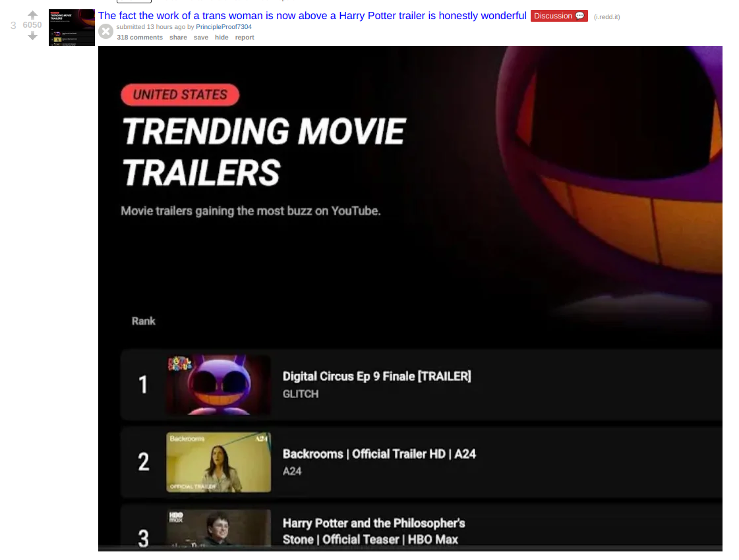
Task: Click the Backrooms trailer thumbnail
Action: click(x=219, y=462)
